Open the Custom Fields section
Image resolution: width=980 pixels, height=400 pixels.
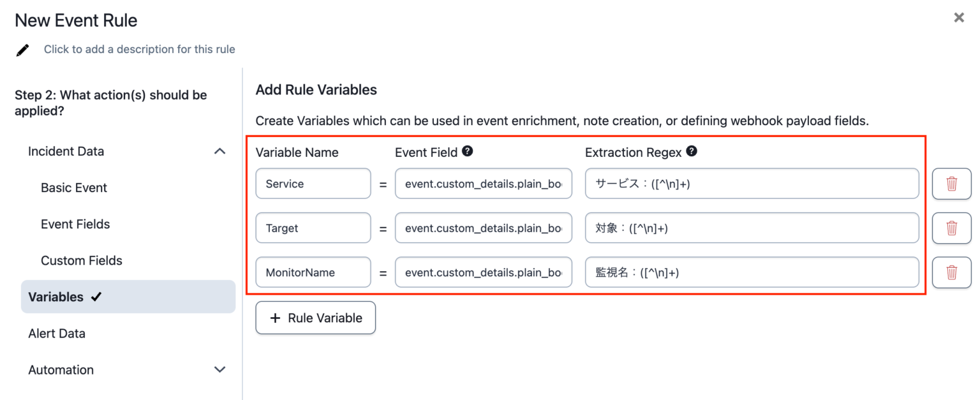[82, 260]
